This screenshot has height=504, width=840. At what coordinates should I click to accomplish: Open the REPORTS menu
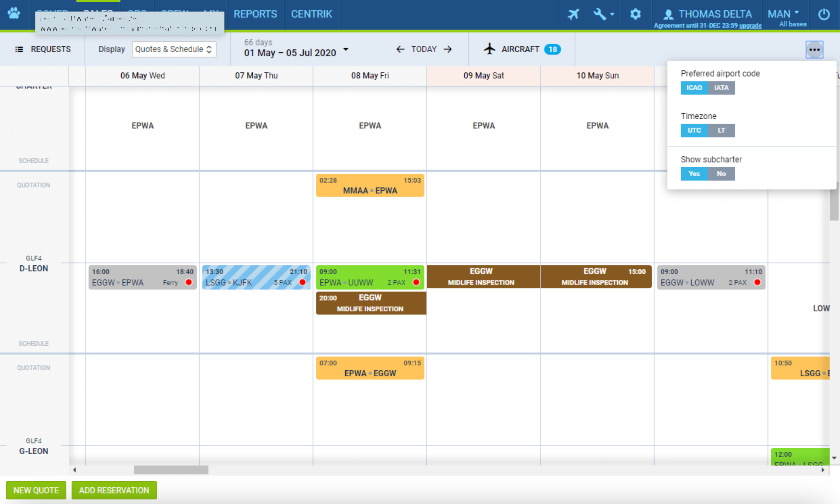255,14
